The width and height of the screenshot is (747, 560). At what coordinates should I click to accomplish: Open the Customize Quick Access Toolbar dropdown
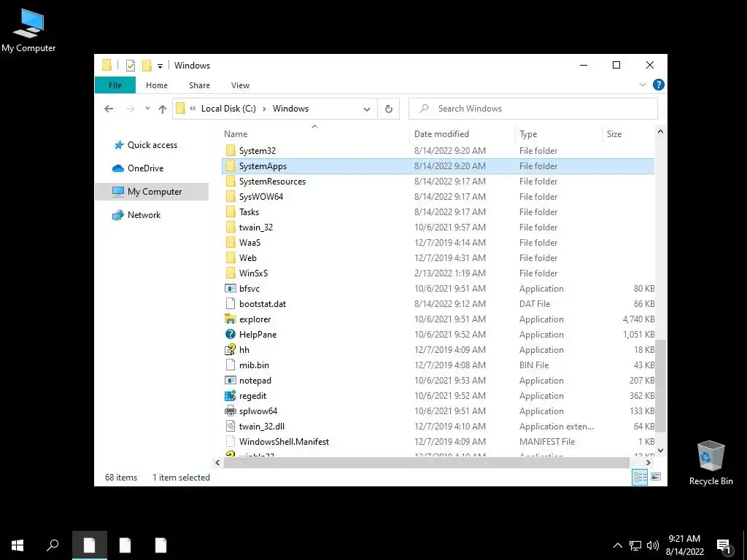tap(160, 66)
